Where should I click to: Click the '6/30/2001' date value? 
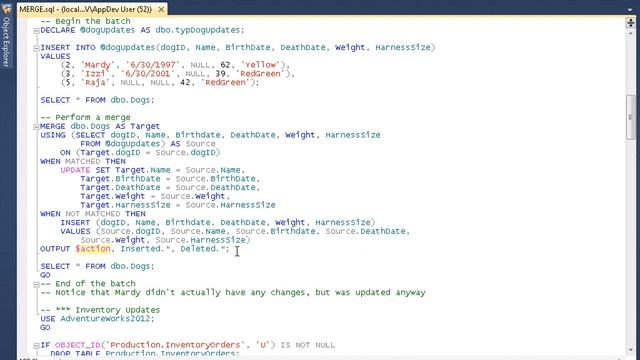149,74
